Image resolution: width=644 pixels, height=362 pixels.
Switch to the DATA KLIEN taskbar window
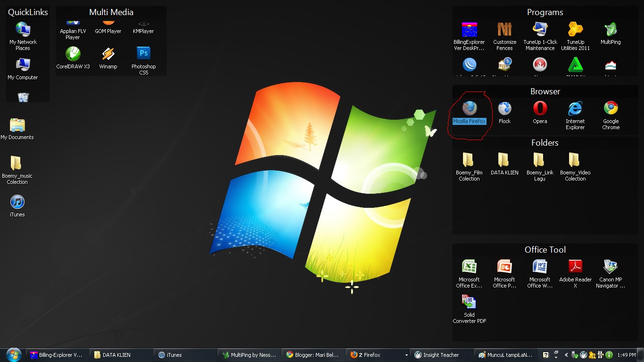click(x=121, y=355)
